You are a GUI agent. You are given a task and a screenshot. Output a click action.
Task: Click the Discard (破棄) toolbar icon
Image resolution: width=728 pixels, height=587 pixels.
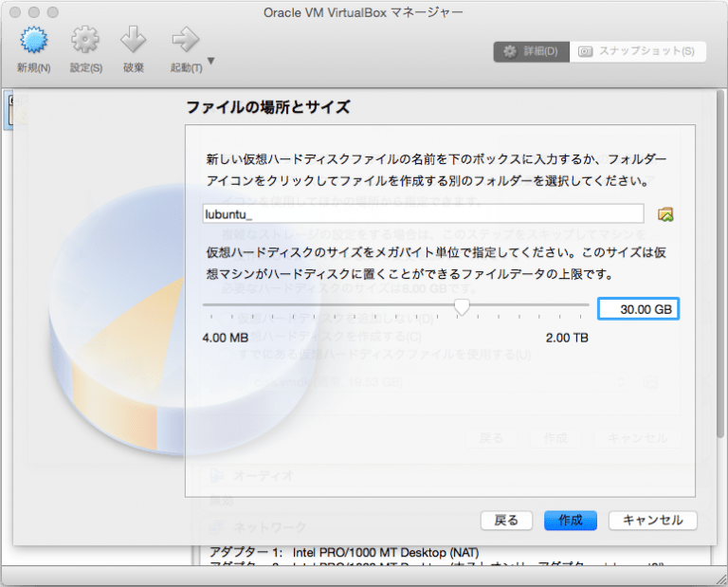134,40
